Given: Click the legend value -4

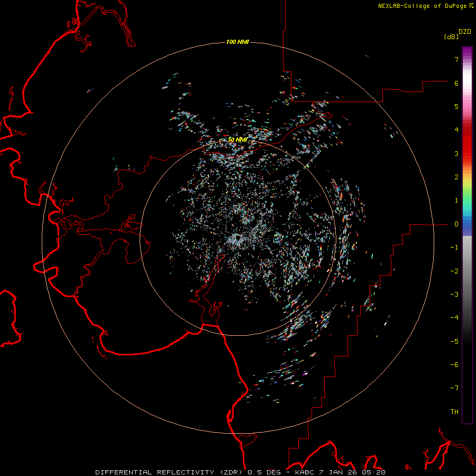Looking at the screenshot, I should click(454, 318).
